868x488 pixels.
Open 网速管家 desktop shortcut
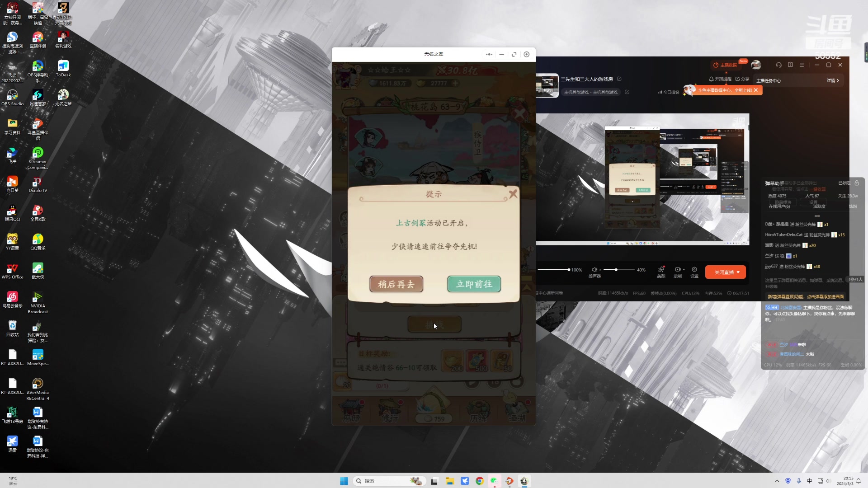38,98
